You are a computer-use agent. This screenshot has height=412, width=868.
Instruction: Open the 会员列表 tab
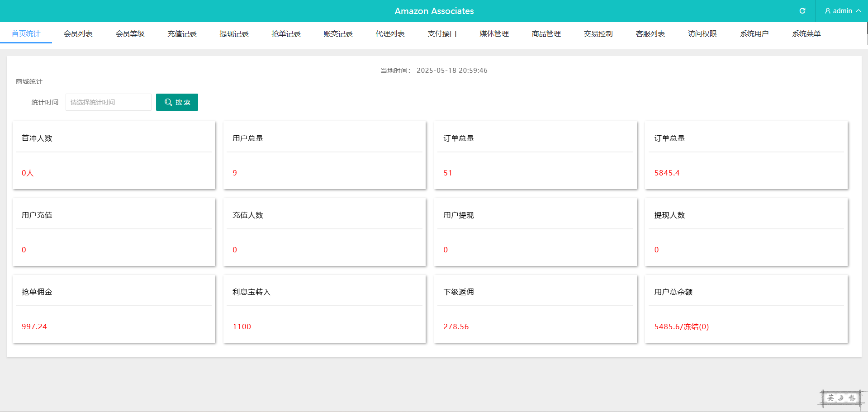click(x=78, y=34)
